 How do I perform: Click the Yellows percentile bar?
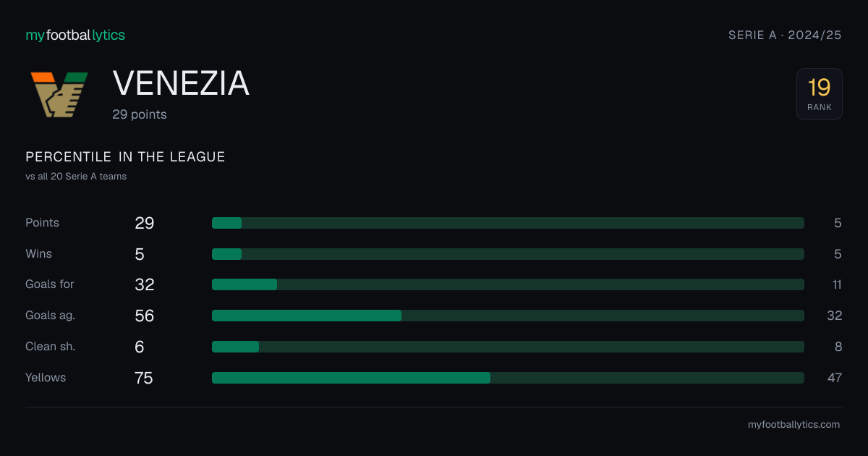coord(508,378)
